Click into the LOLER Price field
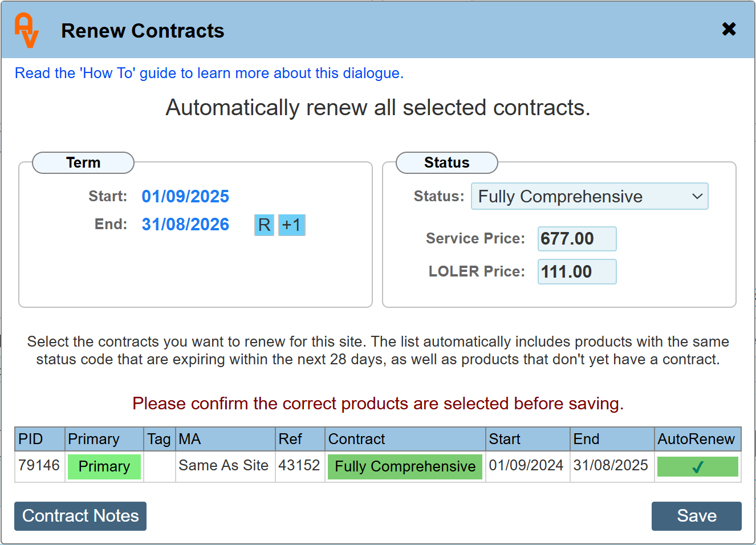Image resolution: width=756 pixels, height=545 pixels. (x=576, y=272)
